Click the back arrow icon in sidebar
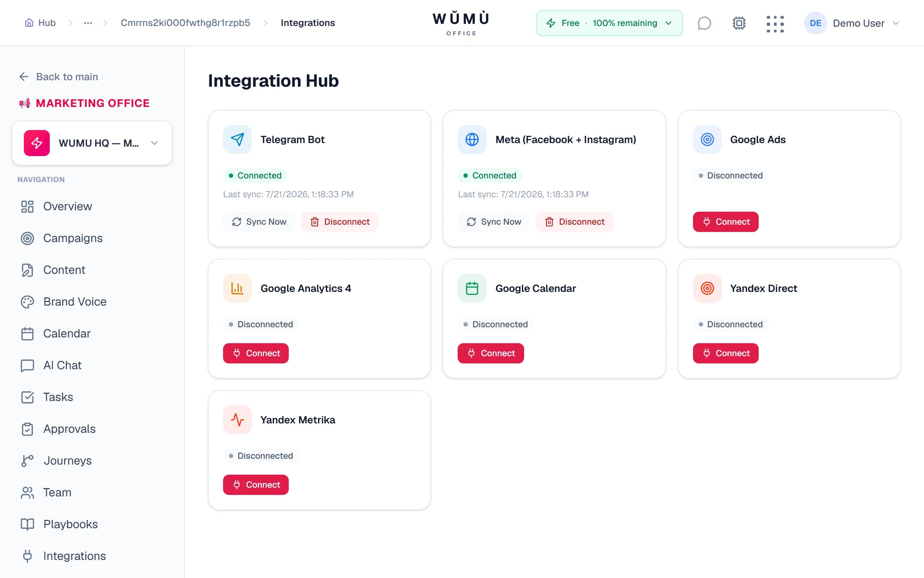Image resolution: width=924 pixels, height=578 pixels. pyautogui.click(x=24, y=77)
